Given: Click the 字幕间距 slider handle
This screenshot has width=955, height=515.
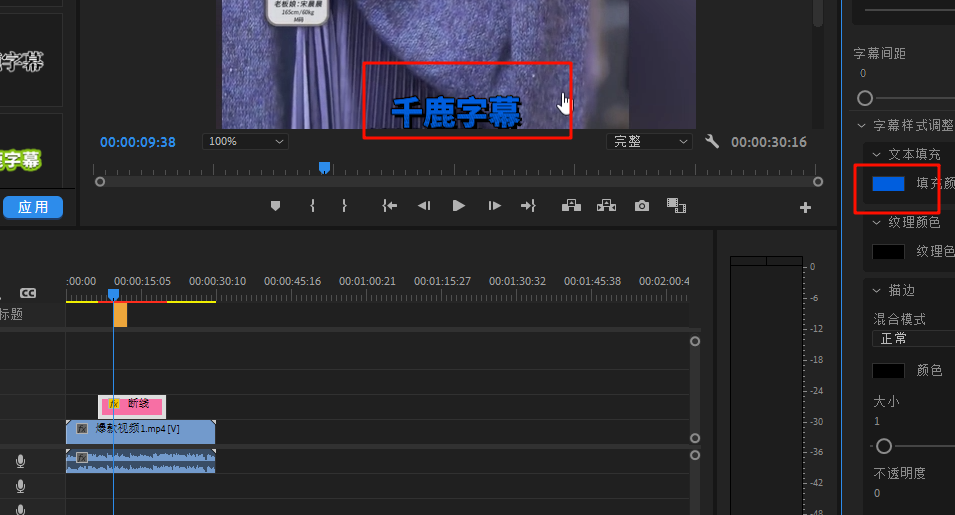Looking at the screenshot, I should coord(865,98).
